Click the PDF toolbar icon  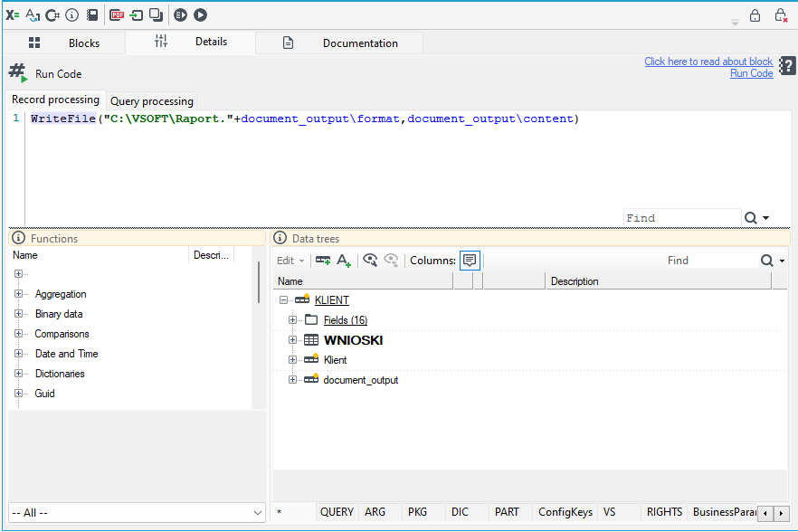117,15
